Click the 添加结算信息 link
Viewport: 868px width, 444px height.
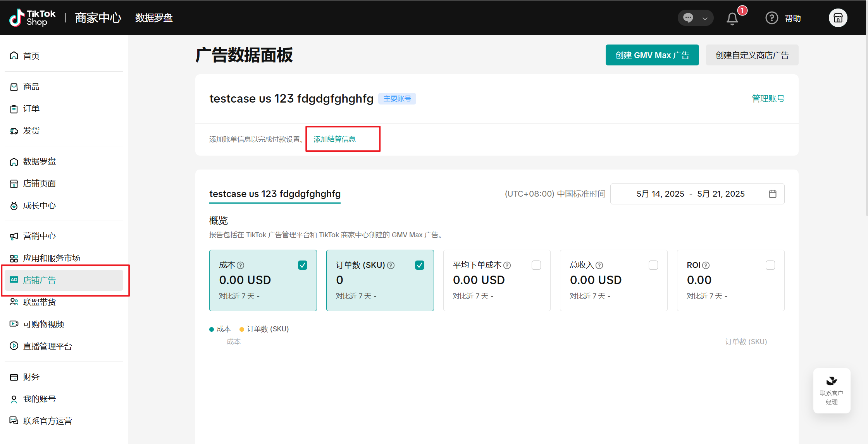pyautogui.click(x=334, y=139)
